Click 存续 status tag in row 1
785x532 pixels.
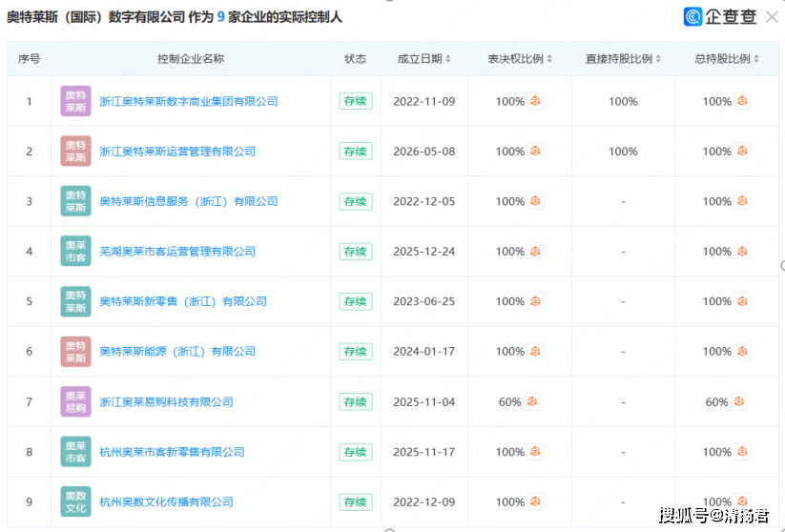click(x=356, y=101)
